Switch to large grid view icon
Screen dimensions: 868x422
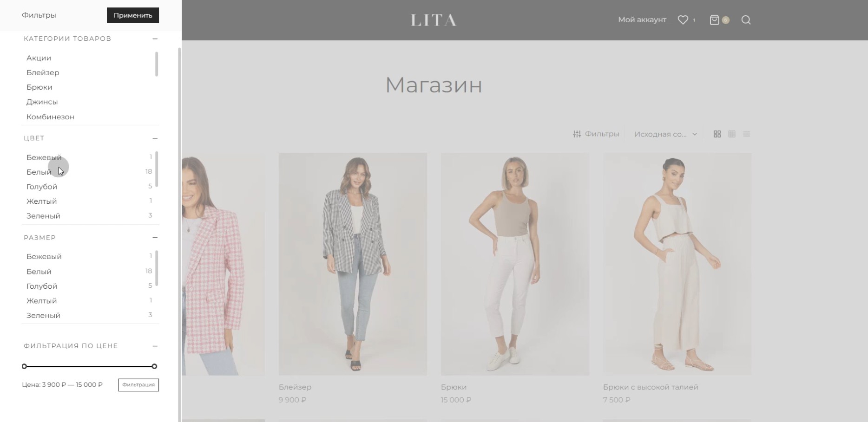click(x=717, y=134)
